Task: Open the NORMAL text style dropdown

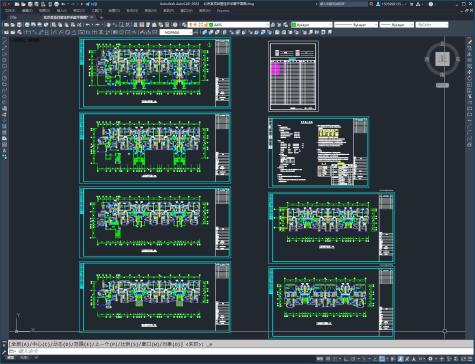Action: (x=176, y=32)
